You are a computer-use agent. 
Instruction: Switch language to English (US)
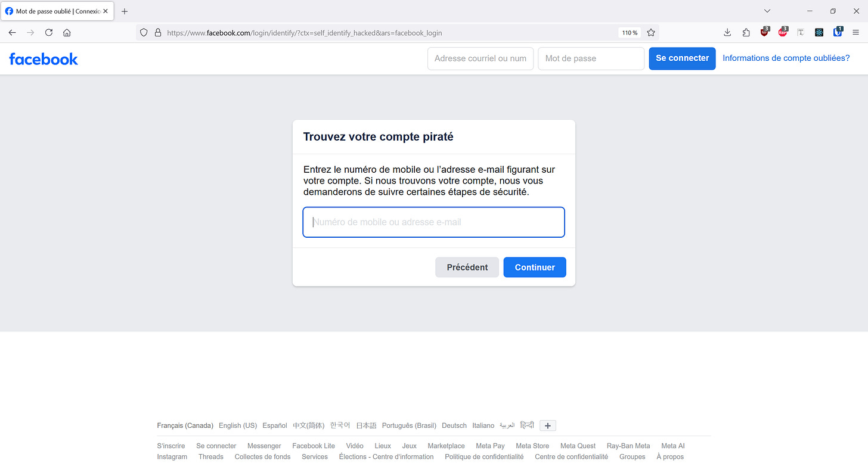237,425
